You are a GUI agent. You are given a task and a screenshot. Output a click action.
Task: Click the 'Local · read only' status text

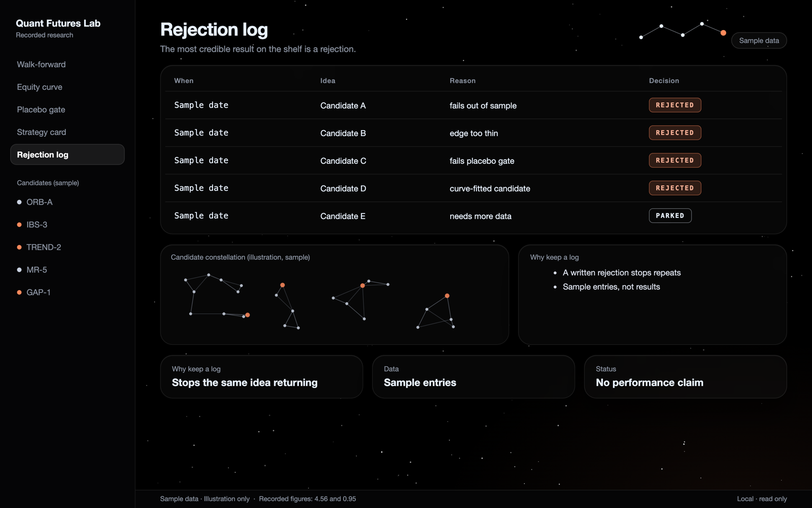(x=762, y=499)
